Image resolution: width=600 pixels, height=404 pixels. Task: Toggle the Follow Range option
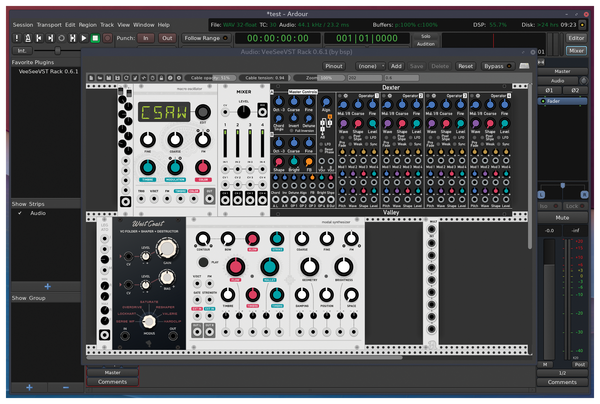click(x=206, y=38)
